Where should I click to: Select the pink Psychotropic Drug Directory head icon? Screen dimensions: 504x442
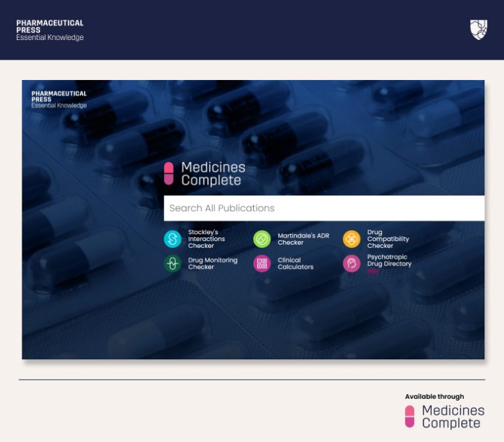coord(352,264)
